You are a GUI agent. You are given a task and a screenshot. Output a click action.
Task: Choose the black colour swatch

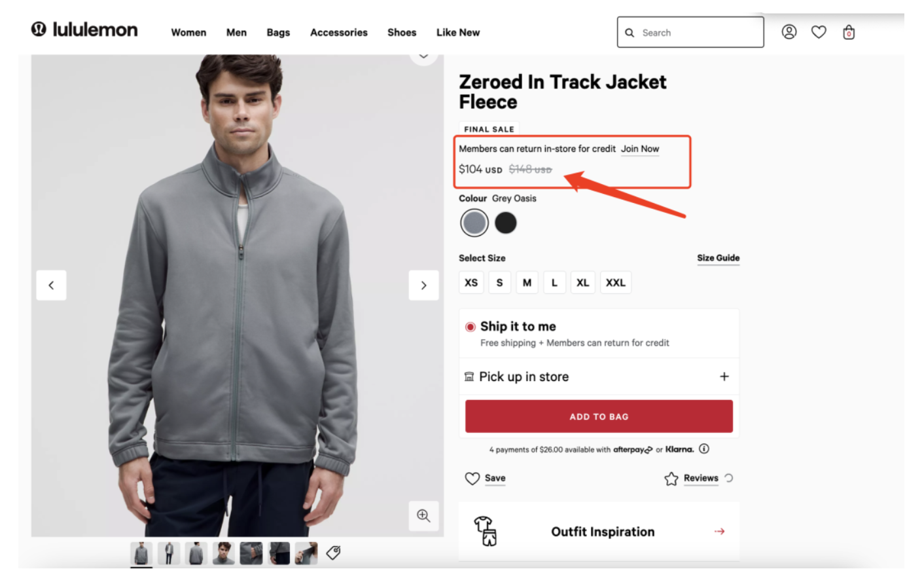[x=505, y=223]
